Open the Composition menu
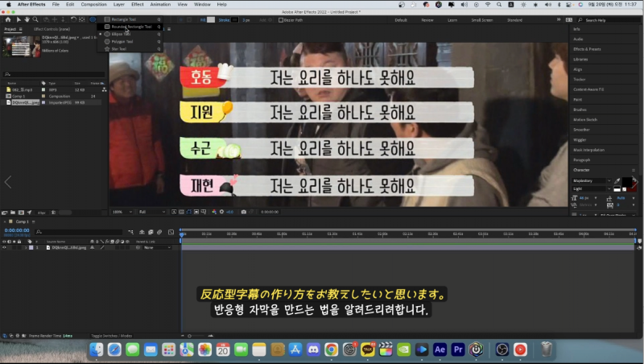644x364 pixels. (93, 4)
